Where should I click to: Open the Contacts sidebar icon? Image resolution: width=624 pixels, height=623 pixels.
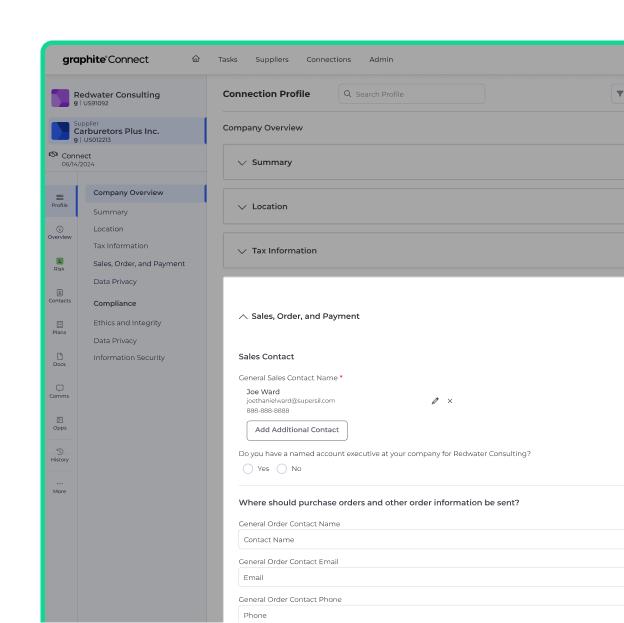[60, 296]
